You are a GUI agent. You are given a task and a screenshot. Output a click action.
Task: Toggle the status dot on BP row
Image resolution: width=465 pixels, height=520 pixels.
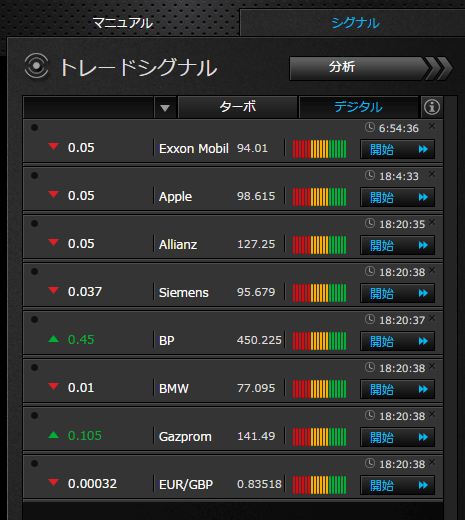(34, 320)
